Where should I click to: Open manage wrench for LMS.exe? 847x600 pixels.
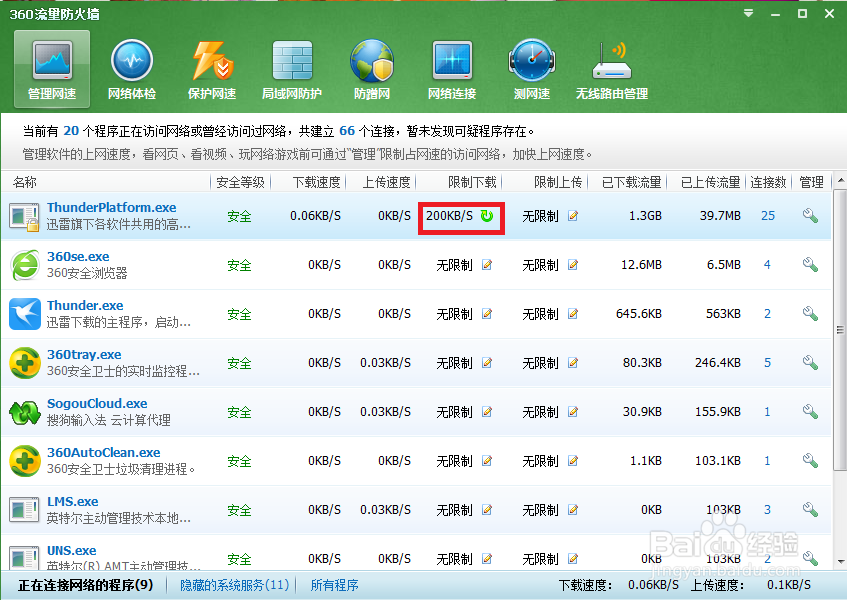click(x=810, y=510)
